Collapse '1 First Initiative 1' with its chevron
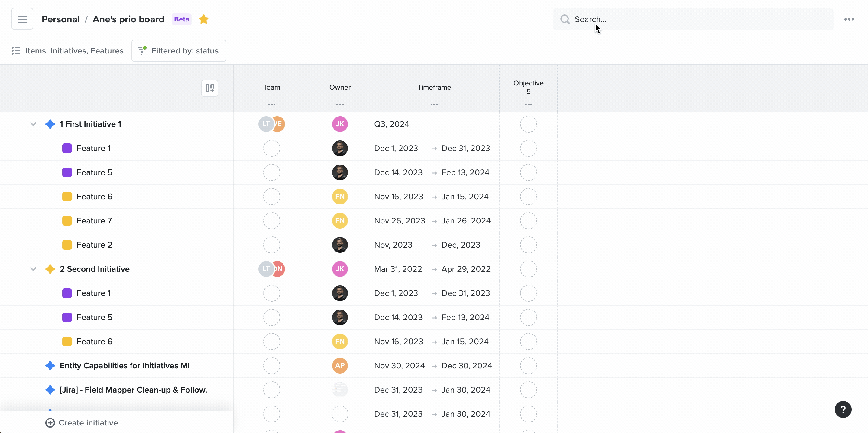This screenshot has width=868, height=433. [33, 124]
